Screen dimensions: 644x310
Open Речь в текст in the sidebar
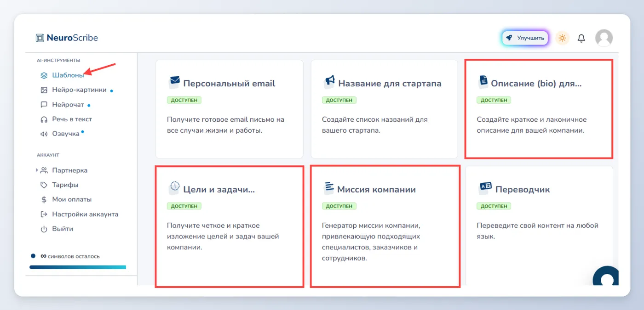72,119
